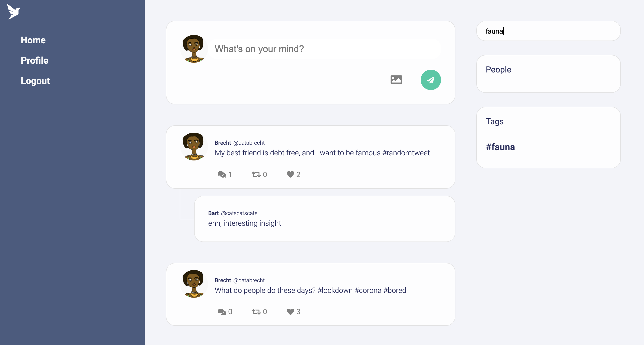Image resolution: width=644 pixels, height=345 pixels.
Task: Like the lockdown post with heart icon
Action: pos(290,311)
